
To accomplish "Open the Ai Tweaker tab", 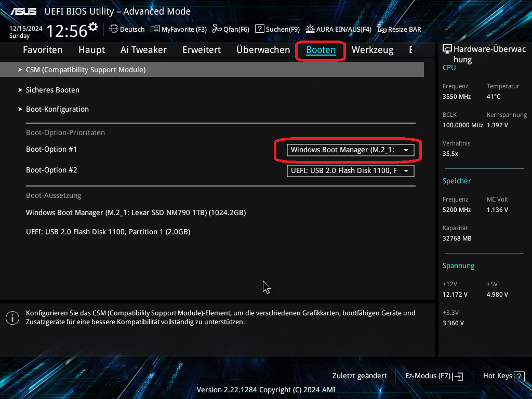I will point(143,50).
